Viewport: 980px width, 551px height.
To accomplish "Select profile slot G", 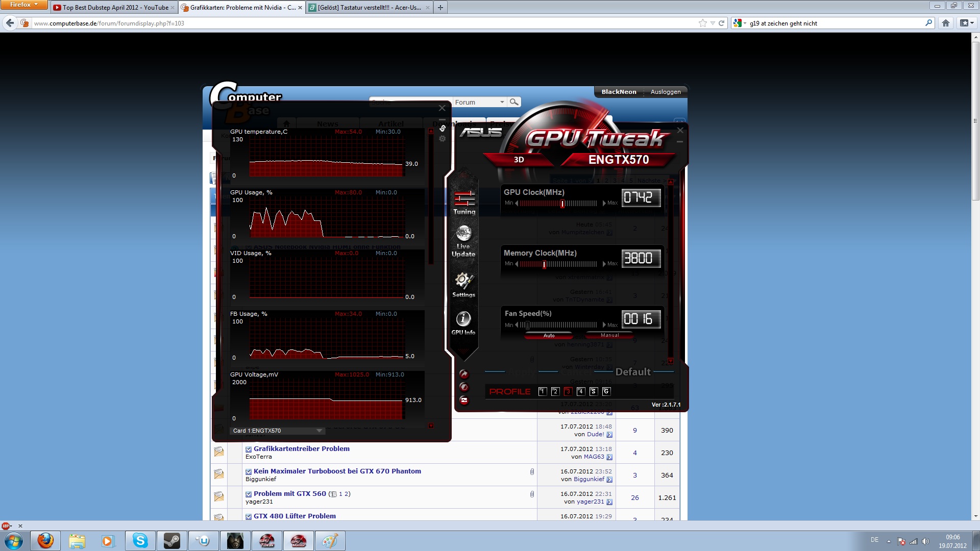I will 606,391.
